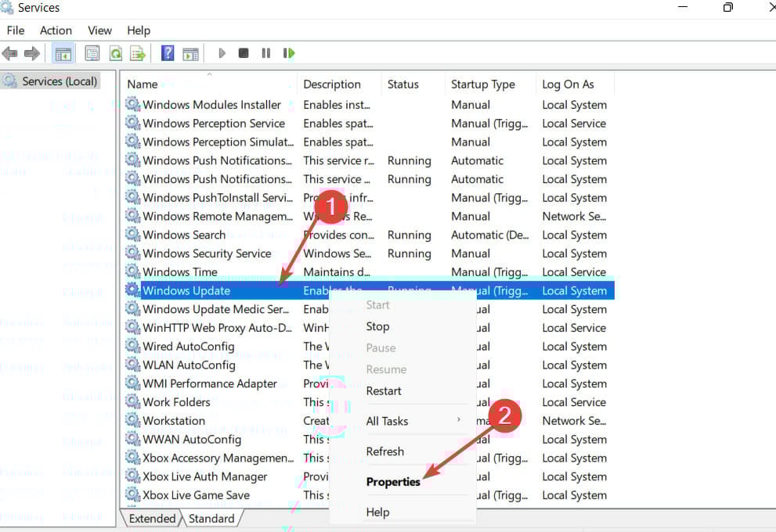This screenshot has height=532, width=776.
Task: Switch to the Standard tab
Action: [210, 519]
